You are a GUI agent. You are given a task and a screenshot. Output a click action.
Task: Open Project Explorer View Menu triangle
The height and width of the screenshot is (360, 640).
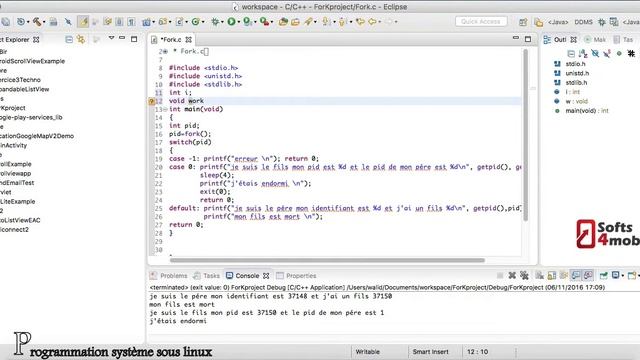click(x=111, y=38)
